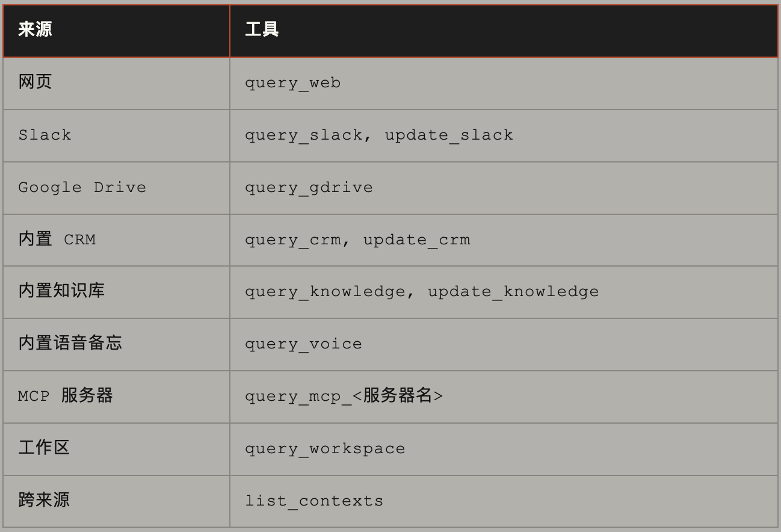Select the 网页 source cell
Viewport: 781px width, 532px height.
(x=35, y=82)
